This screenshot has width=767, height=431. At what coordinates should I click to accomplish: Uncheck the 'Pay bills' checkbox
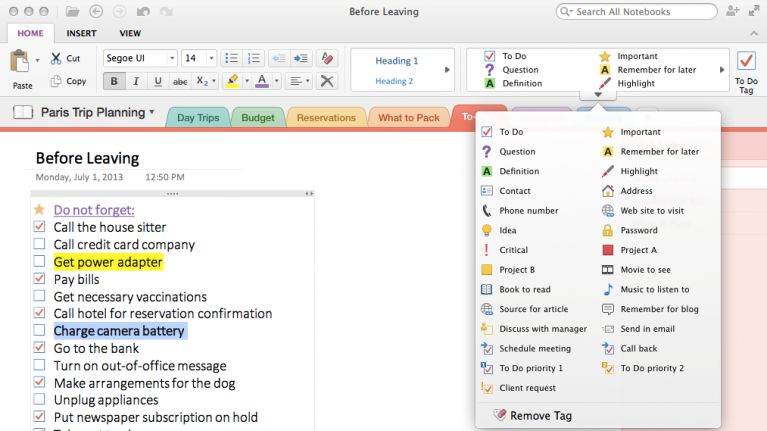click(x=39, y=280)
